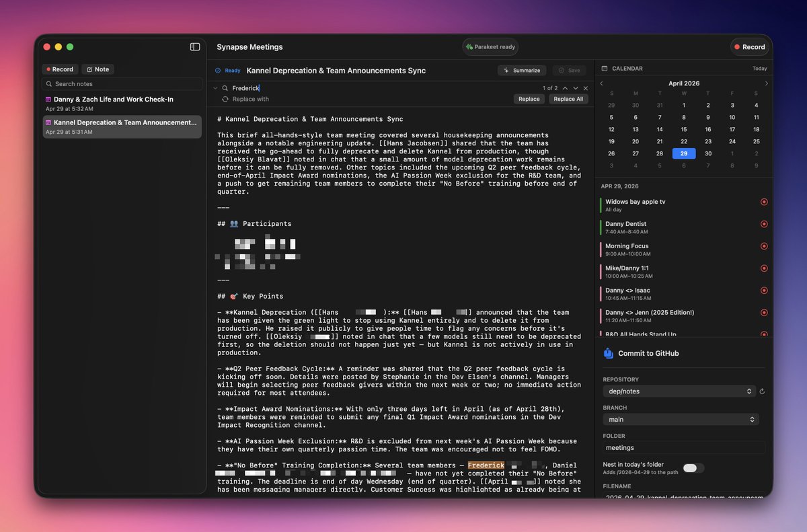Click the Key Points heading in note
The height and width of the screenshot is (532, 807).
(x=250, y=296)
